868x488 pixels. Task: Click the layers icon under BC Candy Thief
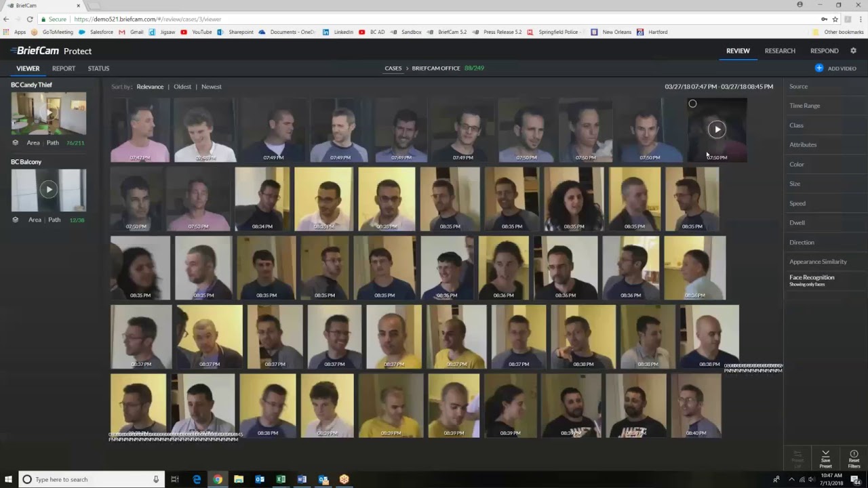(16, 143)
